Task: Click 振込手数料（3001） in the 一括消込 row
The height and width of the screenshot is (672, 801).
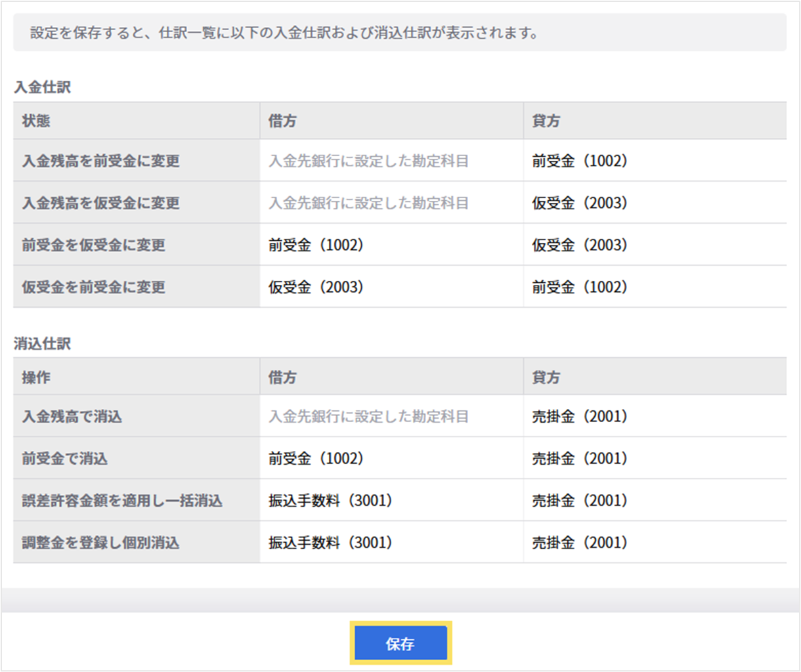Action: coord(330,501)
